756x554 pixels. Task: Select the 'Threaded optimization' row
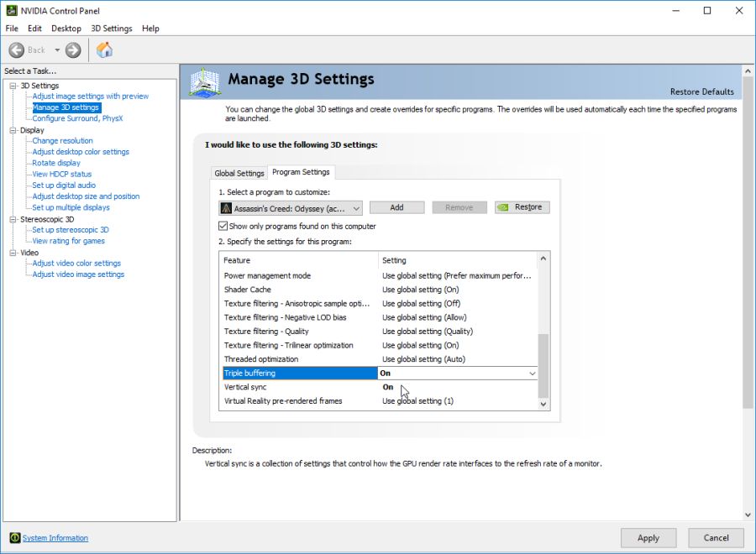click(379, 359)
